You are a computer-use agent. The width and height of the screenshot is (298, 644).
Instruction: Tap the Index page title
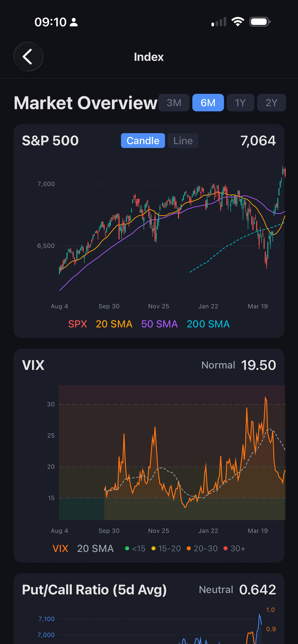click(x=149, y=57)
